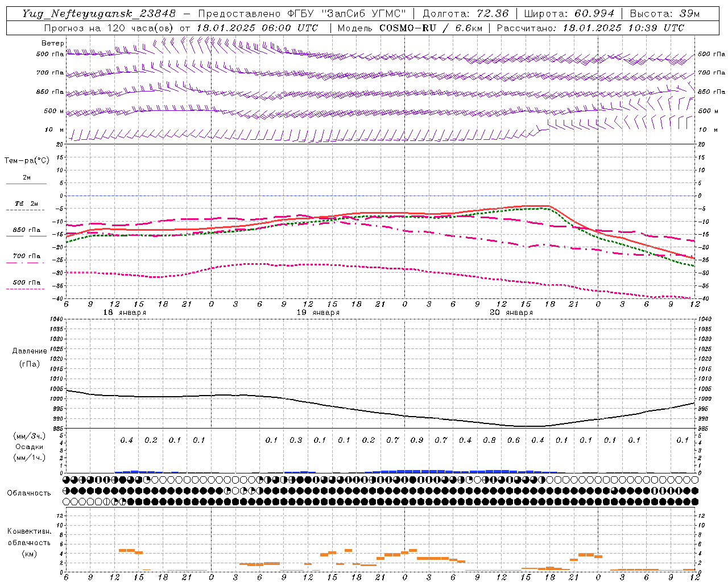The image size is (728, 582).
Task: Click the station title Yug_Nefteyugansk_23848
Action: (99, 14)
